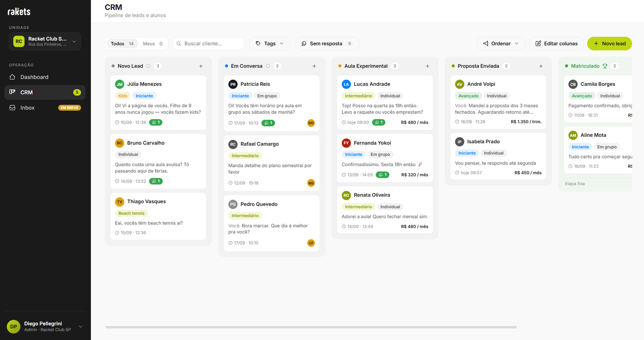Image resolution: width=644 pixels, height=340 pixels.
Task: Click the R$ 320 / mês price
Action: [415, 175]
